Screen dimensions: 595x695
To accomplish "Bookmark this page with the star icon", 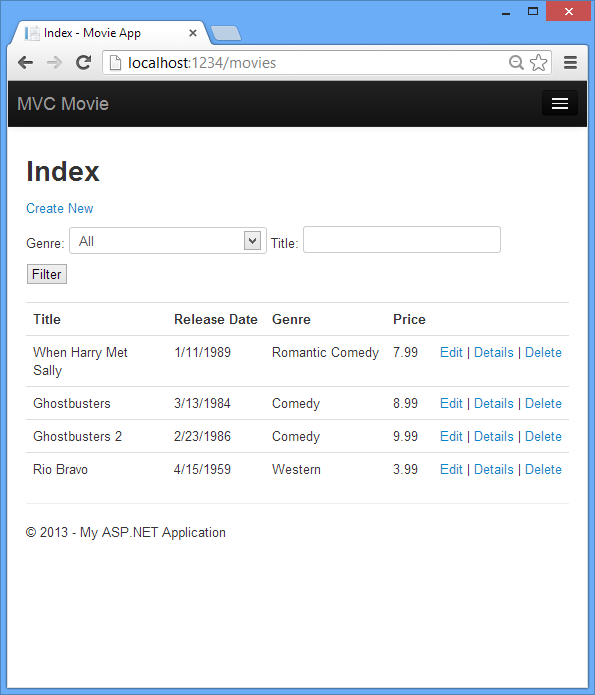I will 538,63.
